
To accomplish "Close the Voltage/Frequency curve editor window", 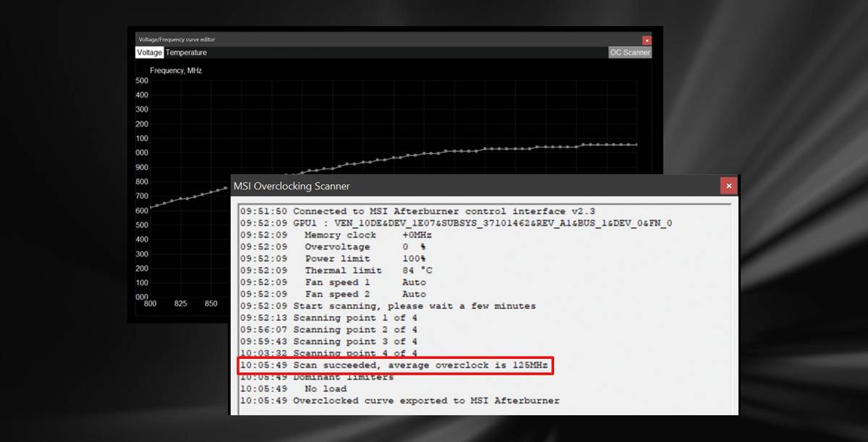I will click(x=647, y=41).
